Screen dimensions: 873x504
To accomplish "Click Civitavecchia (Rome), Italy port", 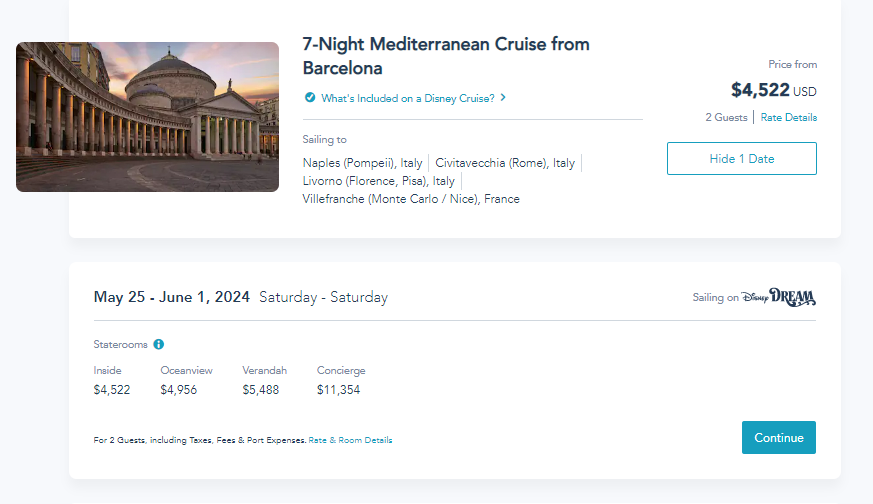I will click(x=505, y=163).
